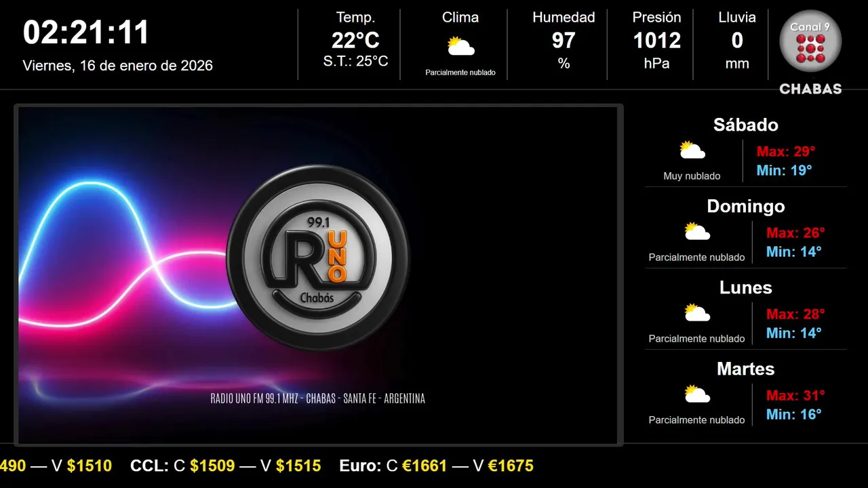Click the Radio Uno 99.1 logo
868x488 pixels.
pos(317,257)
